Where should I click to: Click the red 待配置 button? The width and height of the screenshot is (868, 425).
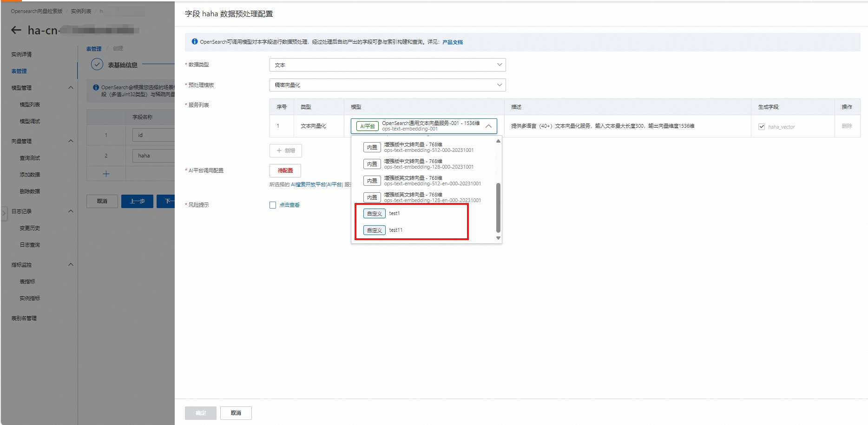click(x=285, y=170)
